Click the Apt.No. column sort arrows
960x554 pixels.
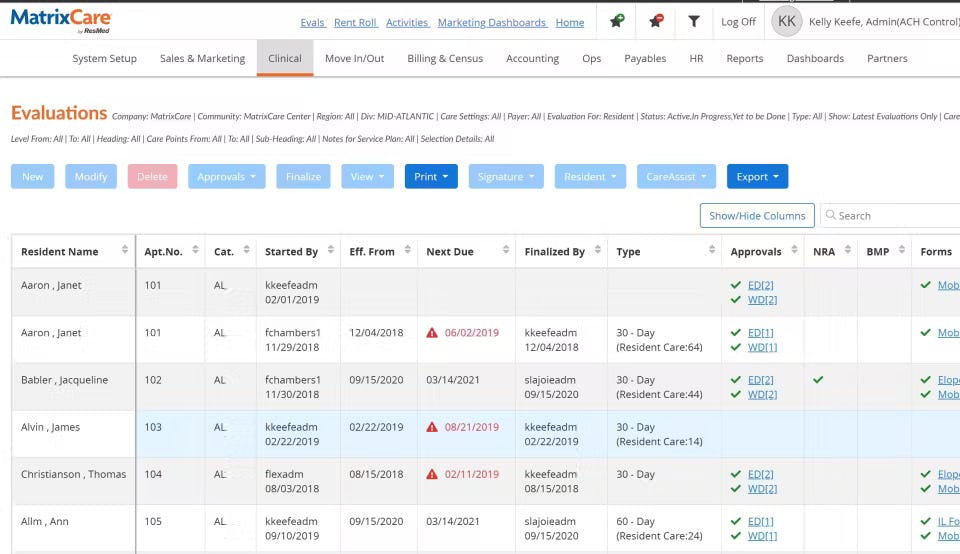coord(193,251)
